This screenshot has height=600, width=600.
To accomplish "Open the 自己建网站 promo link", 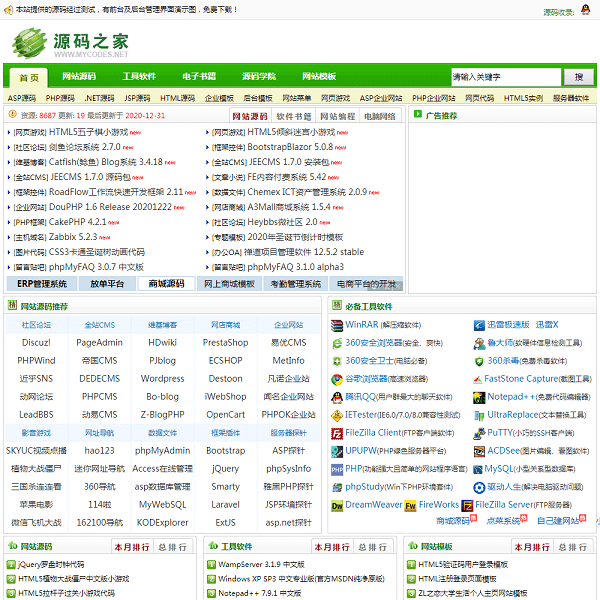I will pos(558,521).
